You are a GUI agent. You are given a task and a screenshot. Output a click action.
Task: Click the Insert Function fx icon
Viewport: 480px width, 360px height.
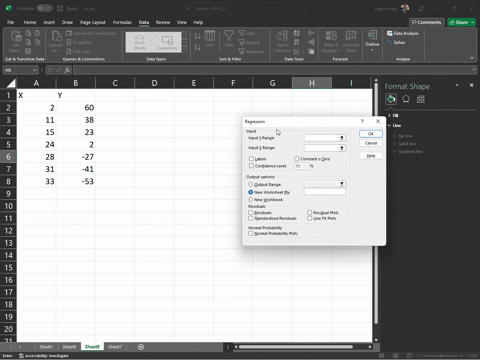coord(67,70)
